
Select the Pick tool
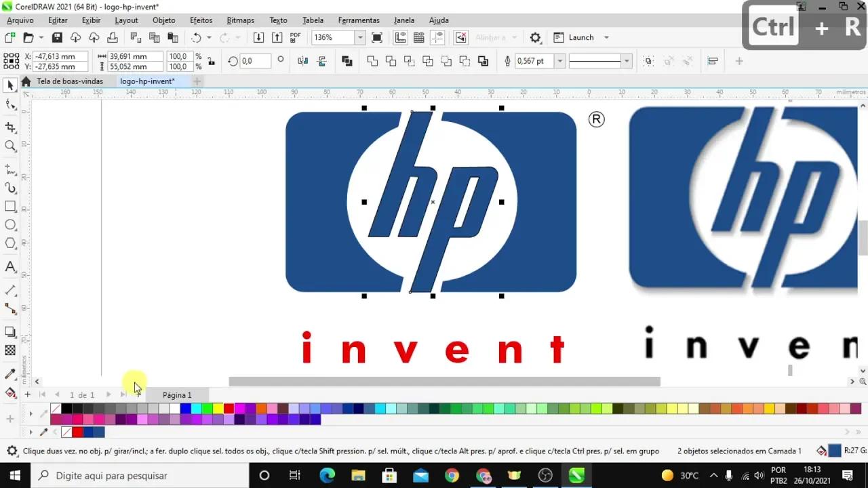coord(9,85)
